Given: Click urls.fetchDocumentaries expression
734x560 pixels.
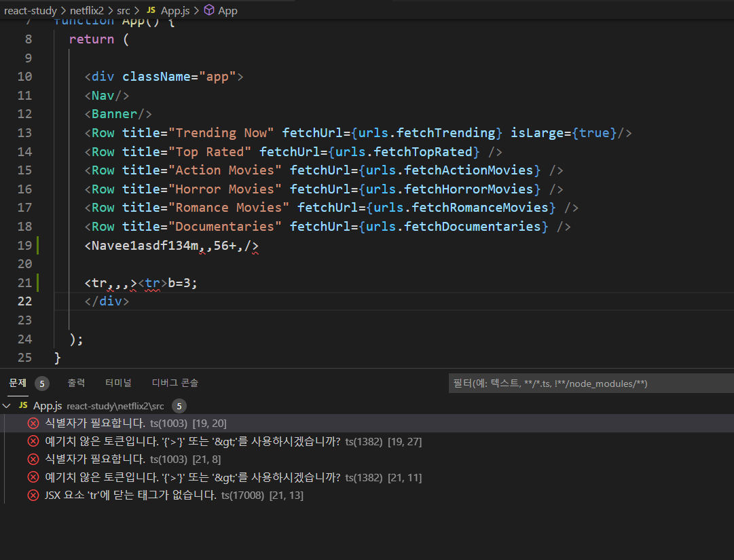Looking at the screenshot, I should click(453, 227).
